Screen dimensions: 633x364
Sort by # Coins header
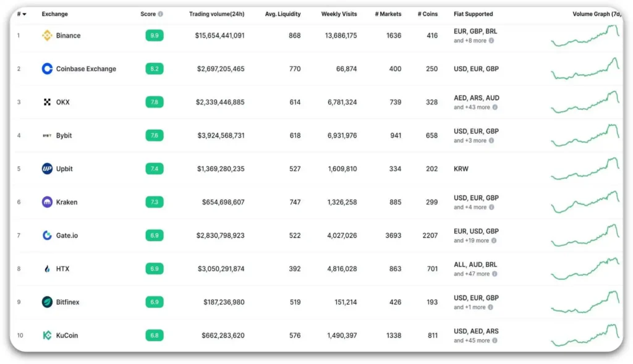pos(428,14)
